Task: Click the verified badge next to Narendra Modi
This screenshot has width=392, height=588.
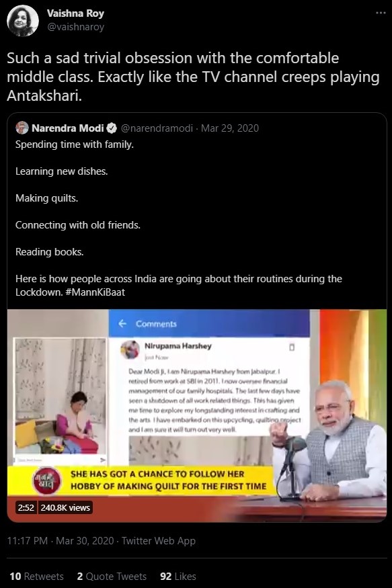Action: point(112,128)
